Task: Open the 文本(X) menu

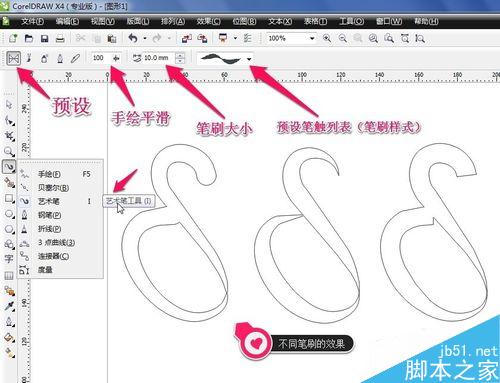Action: (280, 22)
